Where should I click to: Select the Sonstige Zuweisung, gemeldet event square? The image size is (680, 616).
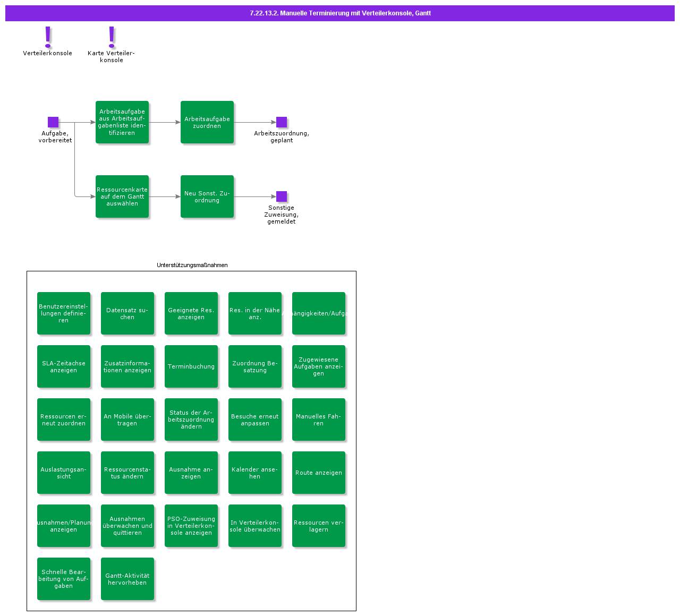tap(282, 196)
